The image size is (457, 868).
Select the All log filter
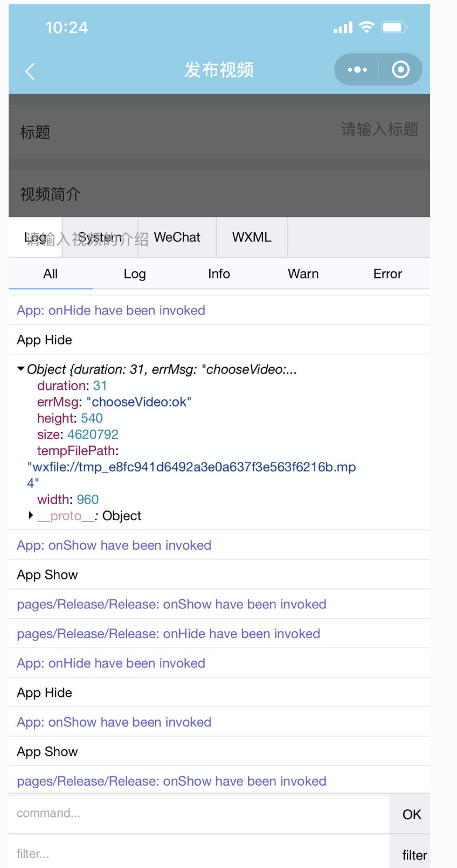(50, 274)
